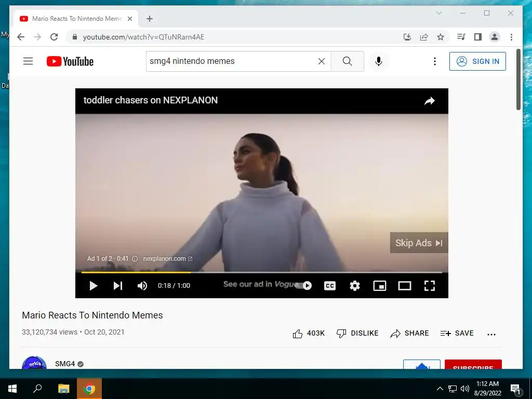The image size is (532, 399).
Task: Open Chrome three-dot menu
Action: coord(511,37)
